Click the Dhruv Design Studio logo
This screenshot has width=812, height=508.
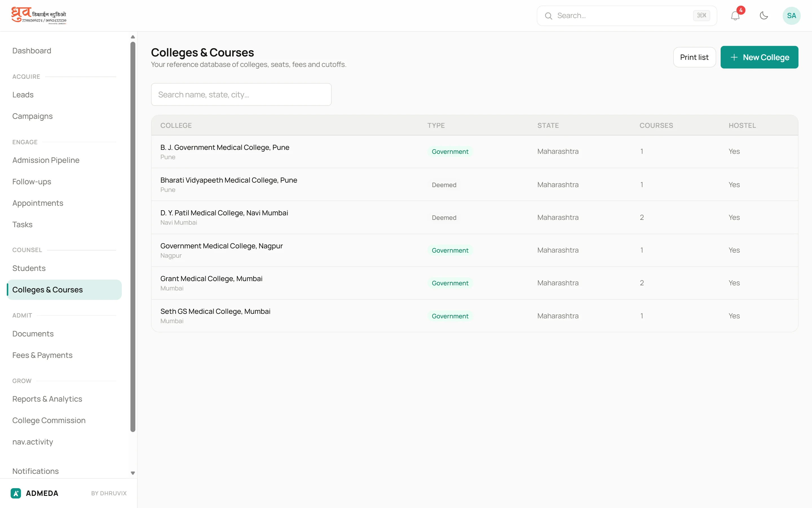click(x=39, y=16)
